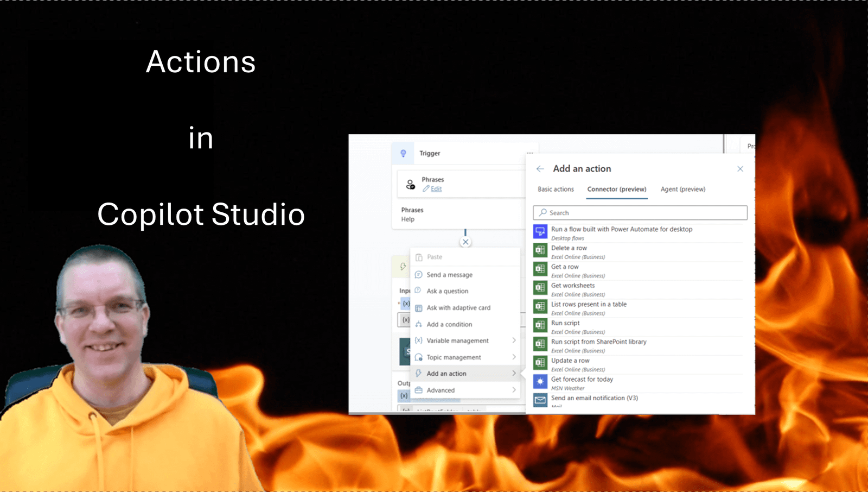Click the Topic management icon

418,357
